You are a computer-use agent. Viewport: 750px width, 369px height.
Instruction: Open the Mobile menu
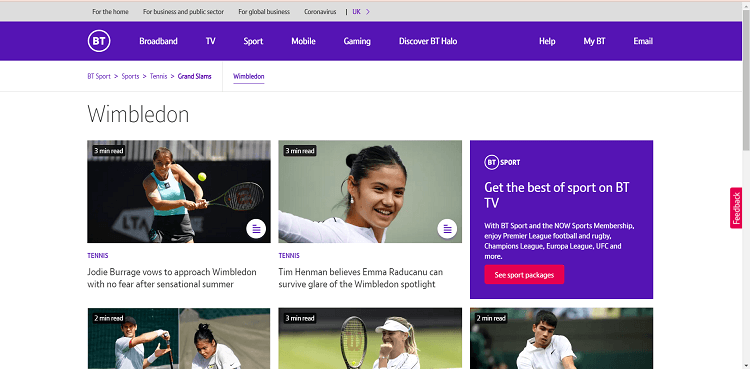303,41
